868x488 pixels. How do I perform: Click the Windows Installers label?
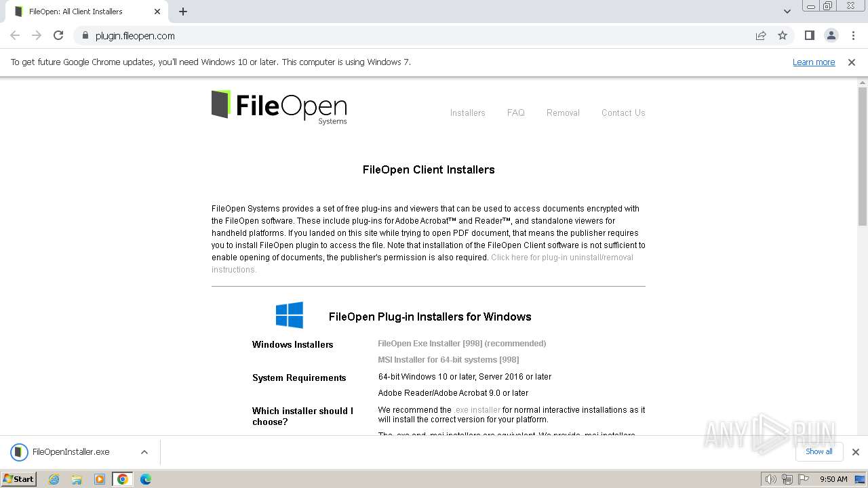[x=292, y=345]
